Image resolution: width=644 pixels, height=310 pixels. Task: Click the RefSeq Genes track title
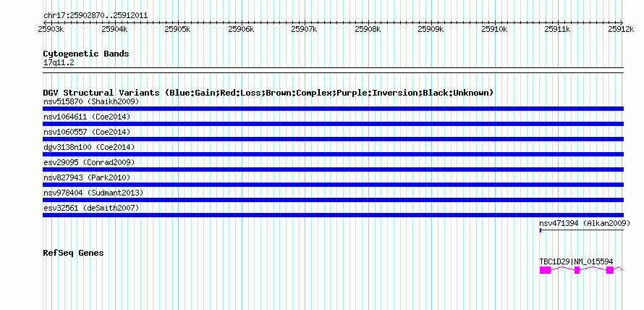pos(73,253)
